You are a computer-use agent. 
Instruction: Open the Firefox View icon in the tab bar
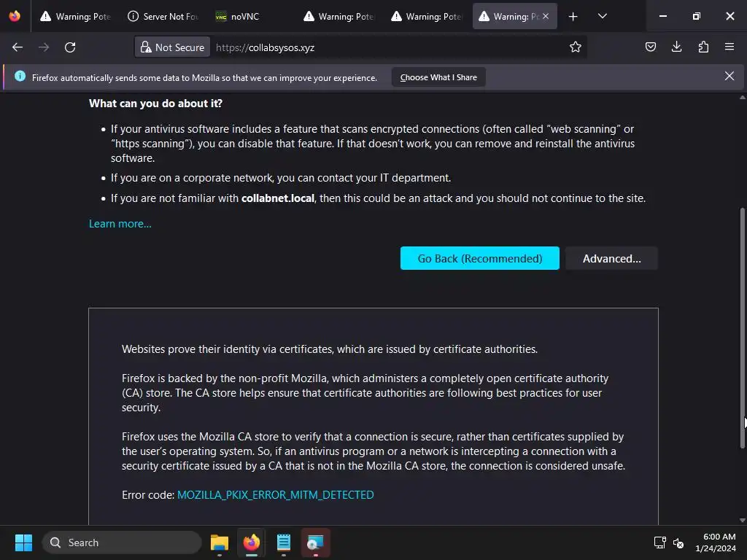pos(15,16)
